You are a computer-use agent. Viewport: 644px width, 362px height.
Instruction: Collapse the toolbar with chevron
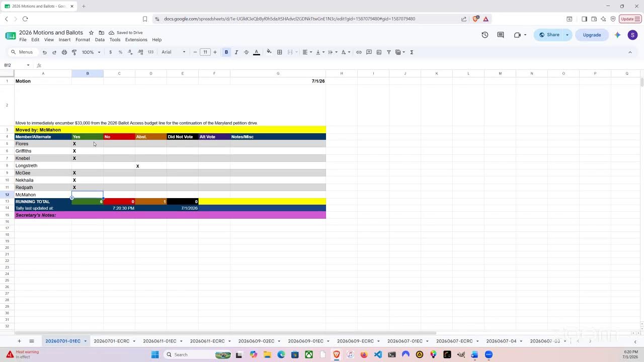(630, 52)
